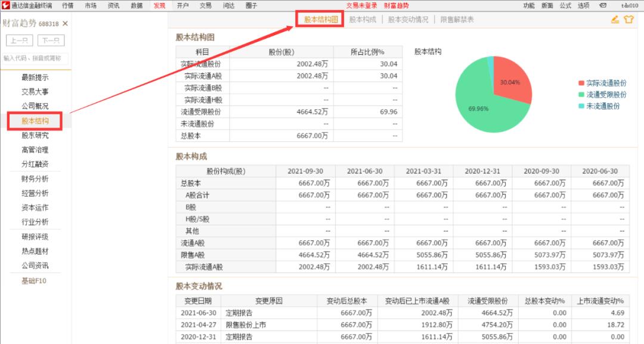The height and width of the screenshot is (344, 644).
Task: Open the envelope message icon in title bar
Action: point(603,5)
